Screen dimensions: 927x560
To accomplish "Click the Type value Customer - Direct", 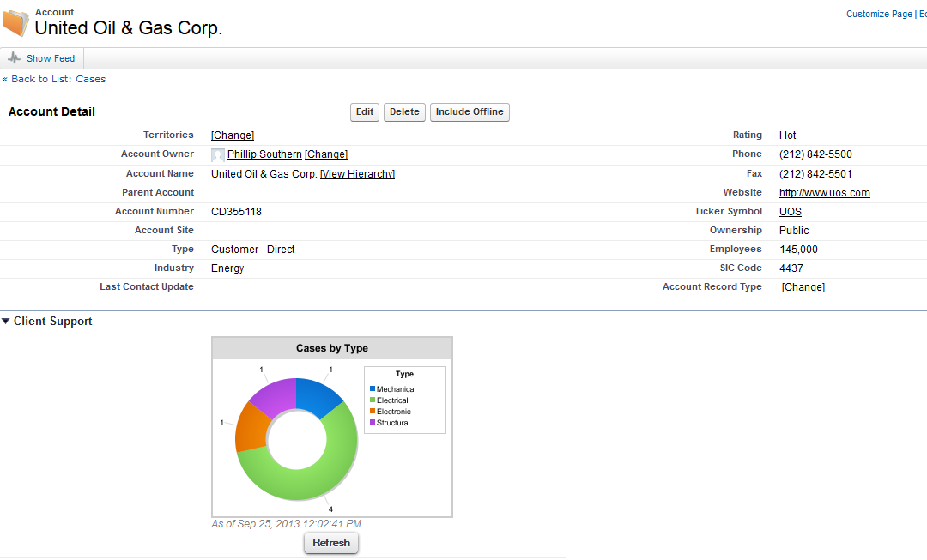I will 253,250.
